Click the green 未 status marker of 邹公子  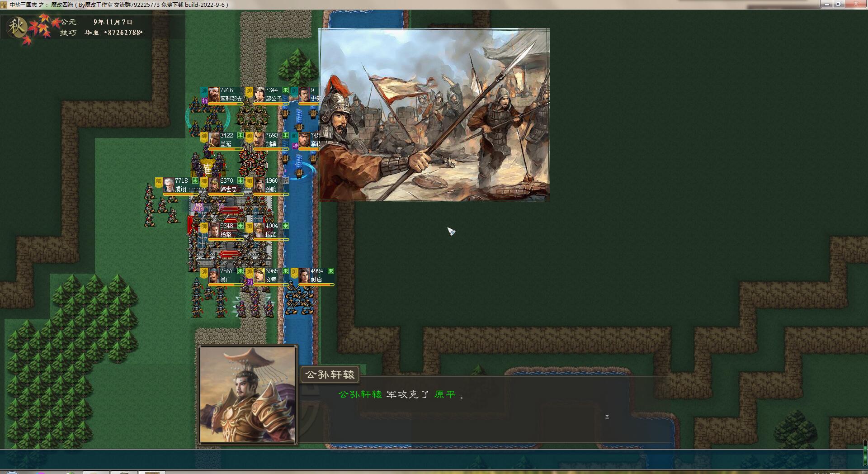click(286, 90)
